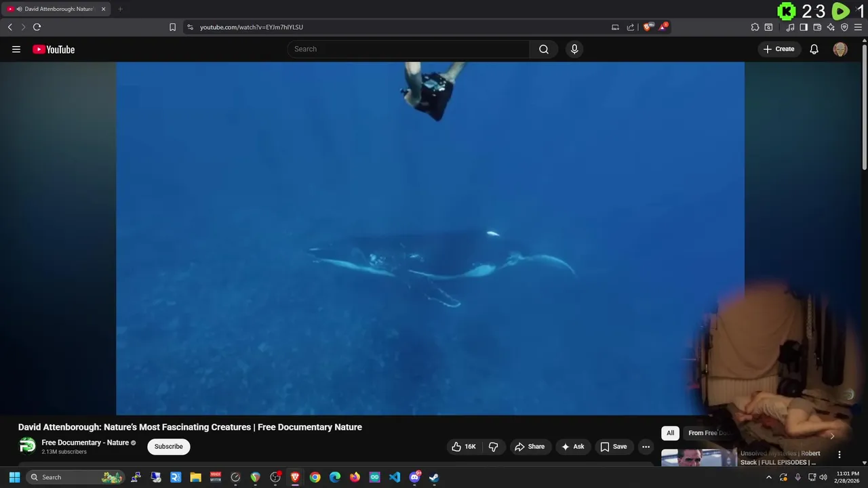Click the Free Documentary channel avatar
This screenshot has width=868, height=488.
point(27,446)
